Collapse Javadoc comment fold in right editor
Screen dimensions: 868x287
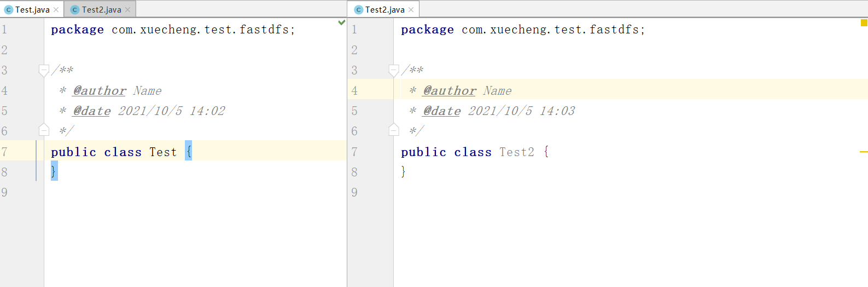(x=394, y=70)
